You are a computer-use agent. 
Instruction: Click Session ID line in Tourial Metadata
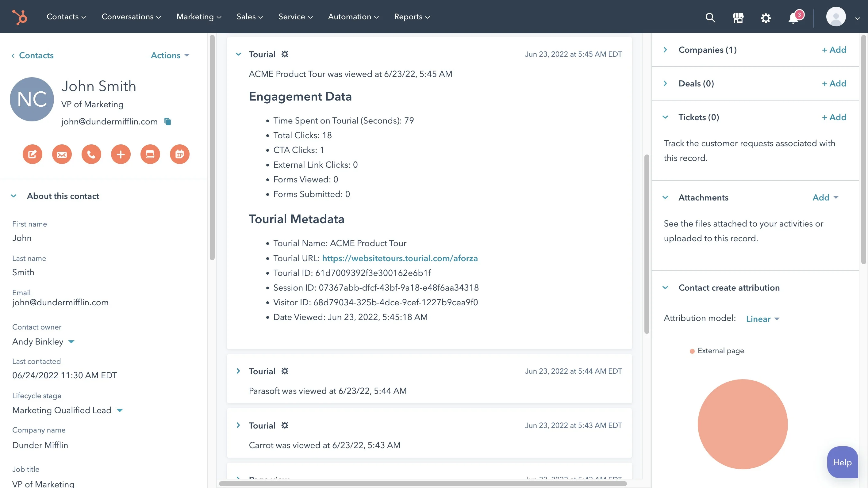point(376,287)
